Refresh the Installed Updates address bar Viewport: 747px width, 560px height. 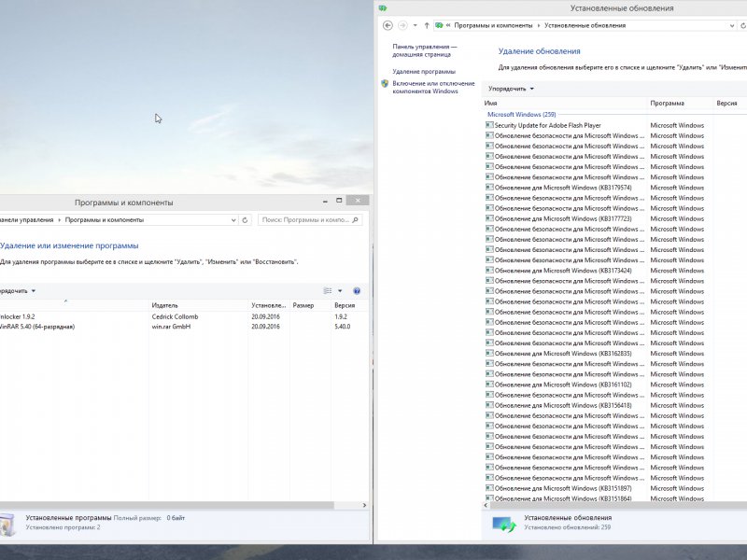point(742,26)
